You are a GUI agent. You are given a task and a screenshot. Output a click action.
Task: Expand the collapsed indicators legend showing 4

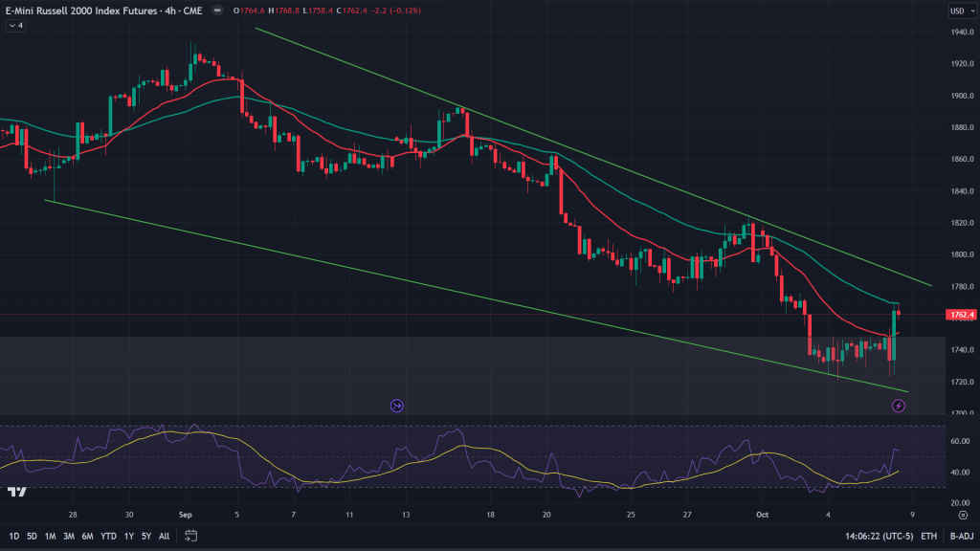pyautogui.click(x=15, y=25)
